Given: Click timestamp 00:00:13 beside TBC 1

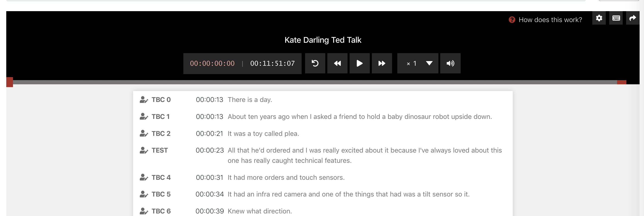Looking at the screenshot, I should [210, 117].
